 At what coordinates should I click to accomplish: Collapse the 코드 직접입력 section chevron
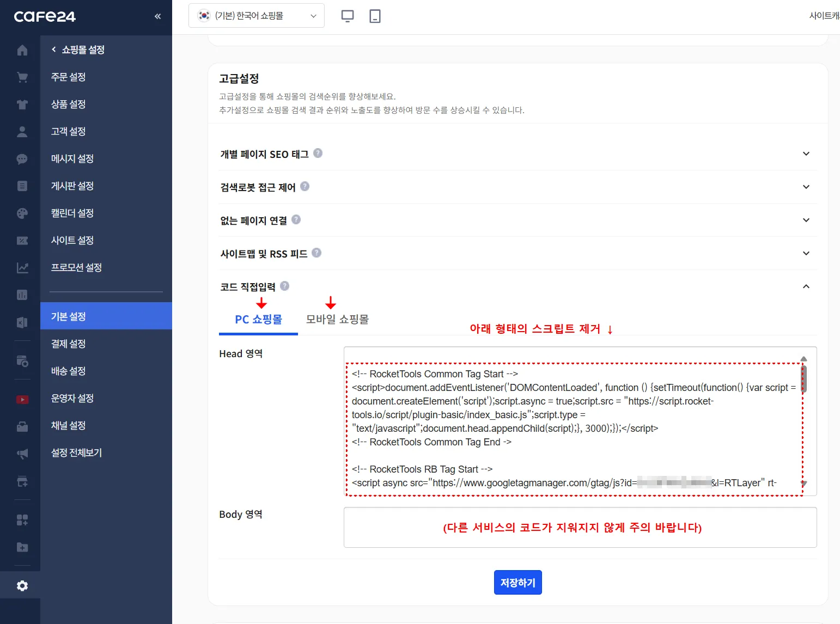(x=806, y=286)
